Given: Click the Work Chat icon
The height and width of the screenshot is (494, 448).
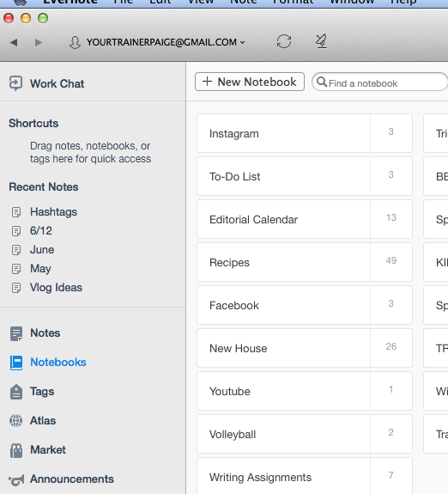Looking at the screenshot, I should (15, 83).
